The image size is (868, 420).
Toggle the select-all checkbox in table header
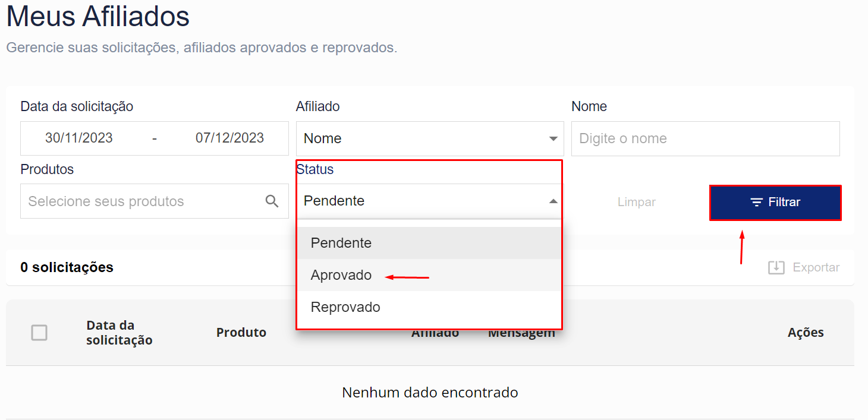pos(39,333)
